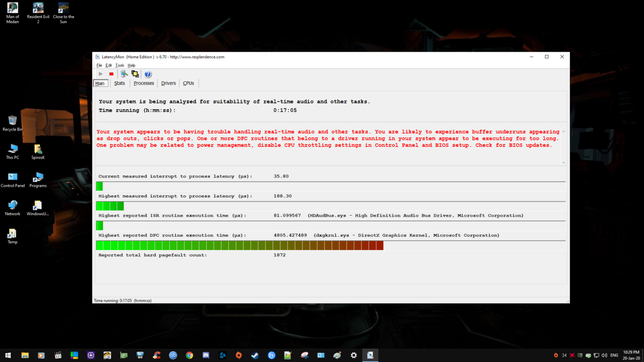Select the Control Panel desktop icon

pyautogui.click(x=13, y=179)
